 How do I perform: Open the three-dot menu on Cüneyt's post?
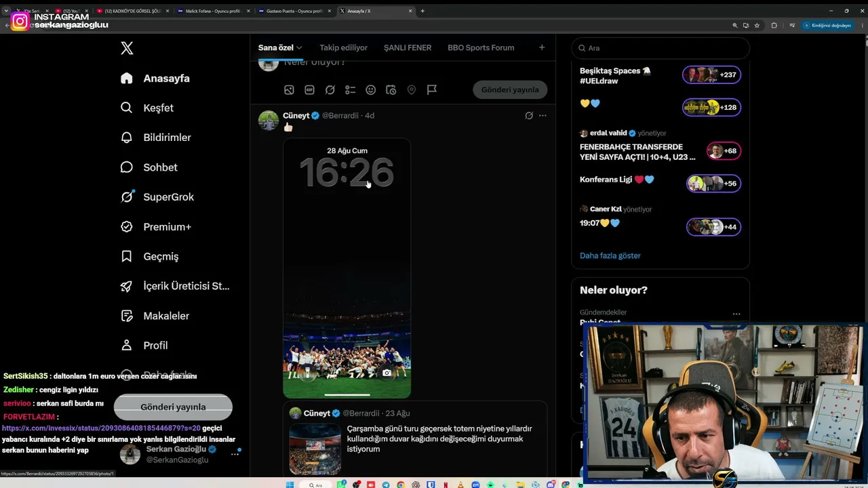click(542, 116)
